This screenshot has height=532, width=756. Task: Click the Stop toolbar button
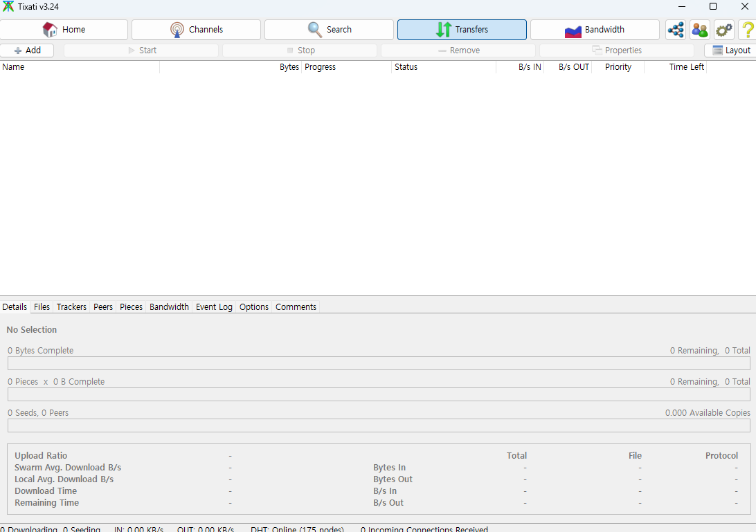tap(300, 50)
